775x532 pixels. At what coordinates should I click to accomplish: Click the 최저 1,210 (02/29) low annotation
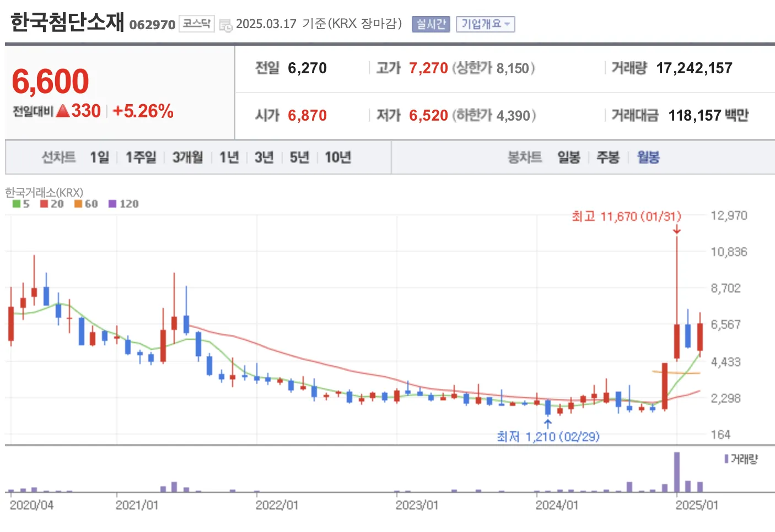pyautogui.click(x=548, y=437)
